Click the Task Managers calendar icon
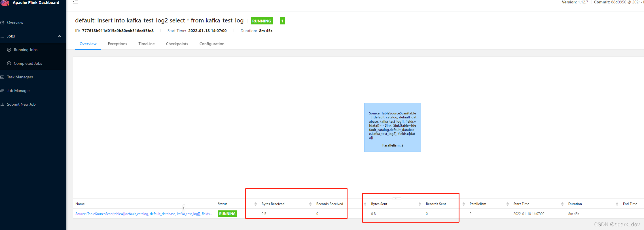The height and width of the screenshot is (230, 644). pos(2,77)
